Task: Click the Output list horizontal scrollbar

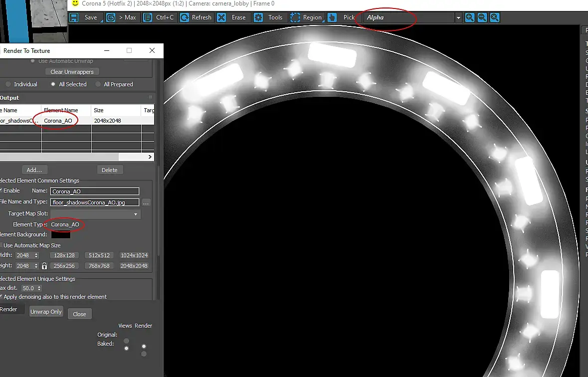Action: (59, 157)
